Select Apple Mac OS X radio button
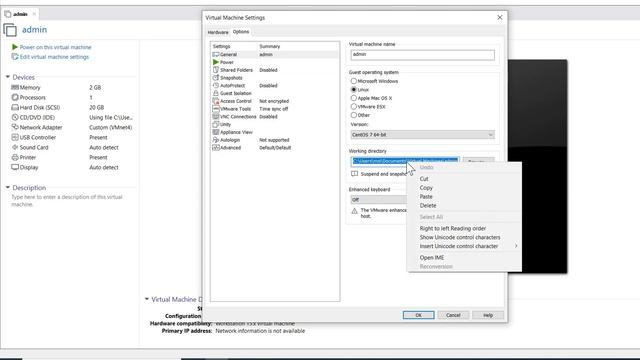The height and width of the screenshot is (360, 640). click(354, 98)
